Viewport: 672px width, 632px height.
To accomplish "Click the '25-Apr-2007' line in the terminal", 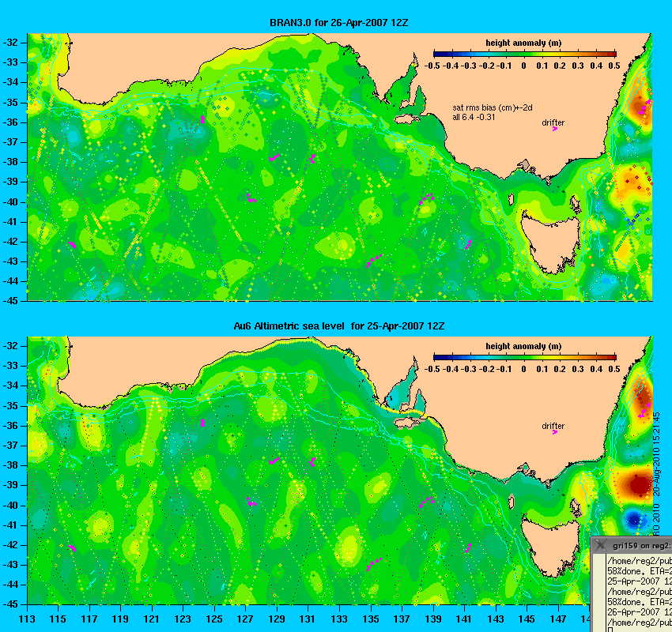I will 640,581.
